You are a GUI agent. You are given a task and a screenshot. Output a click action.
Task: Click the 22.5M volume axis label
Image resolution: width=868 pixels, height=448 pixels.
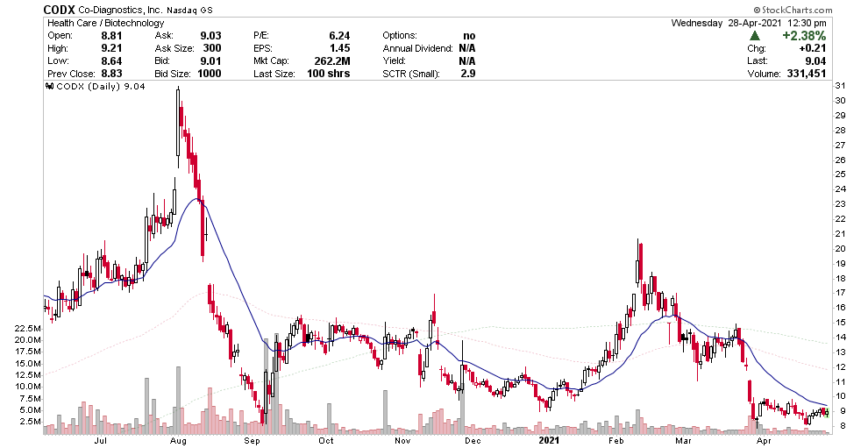point(30,329)
